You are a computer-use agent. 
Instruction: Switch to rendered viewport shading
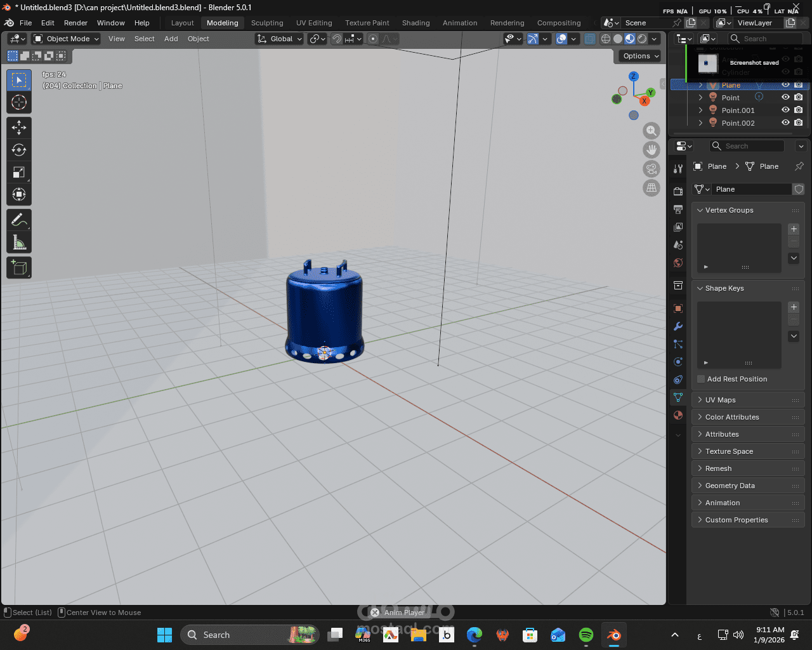pyautogui.click(x=642, y=39)
